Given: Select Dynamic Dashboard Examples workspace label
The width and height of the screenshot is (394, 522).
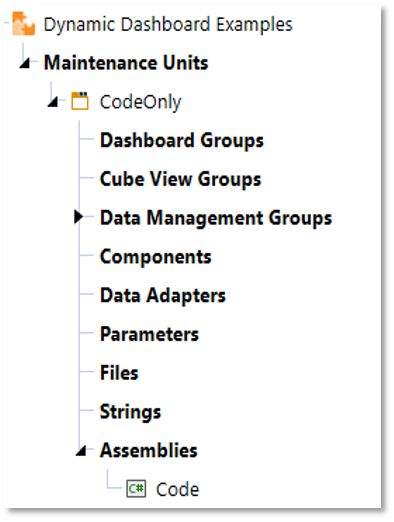Looking at the screenshot, I should pyautogui.click(x=168, y=25).
